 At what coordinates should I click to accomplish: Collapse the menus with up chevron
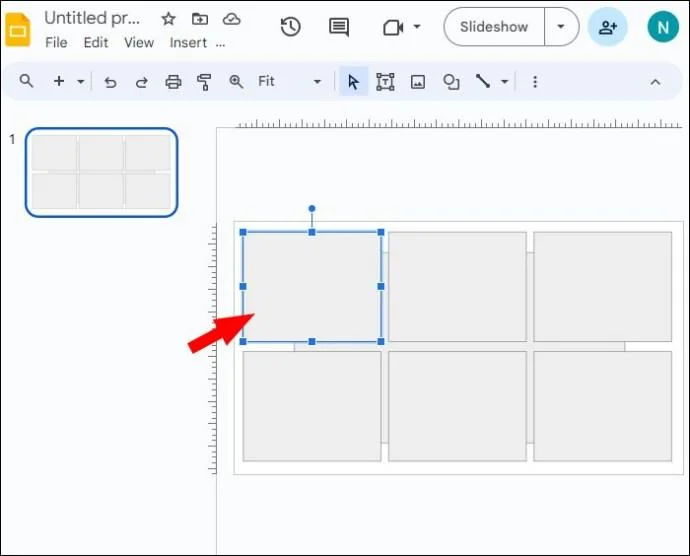[655, 82]
